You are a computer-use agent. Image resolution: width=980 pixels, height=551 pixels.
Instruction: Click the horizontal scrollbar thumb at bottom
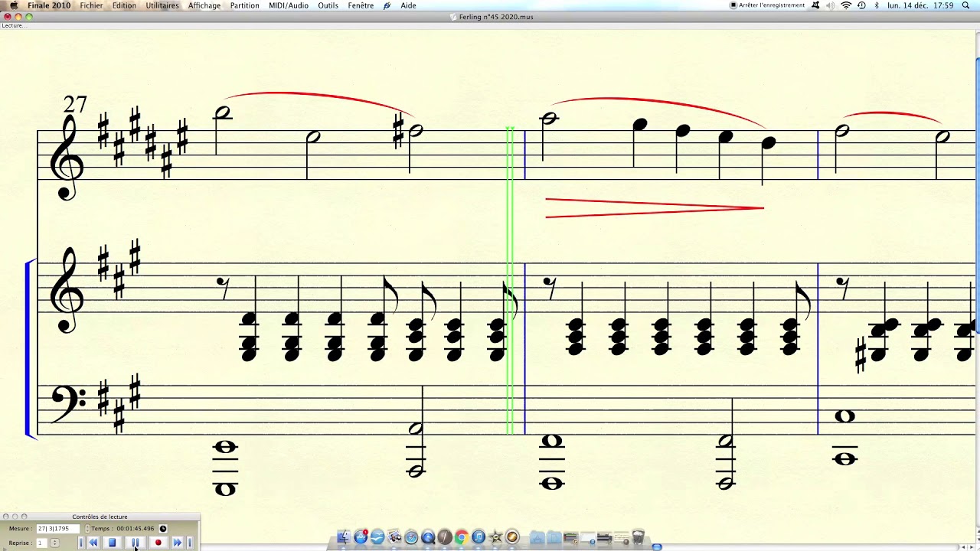pos(657,547)
